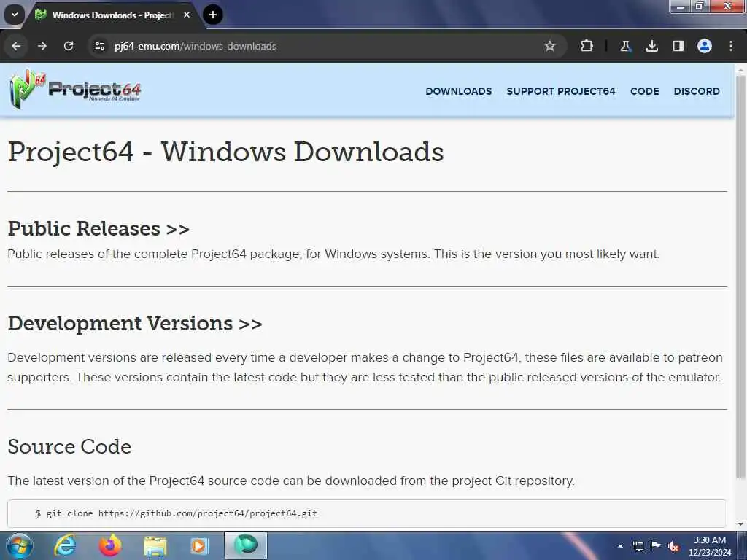Reload the current page
This screenshot has width=747, height=560.
[69, 46]
